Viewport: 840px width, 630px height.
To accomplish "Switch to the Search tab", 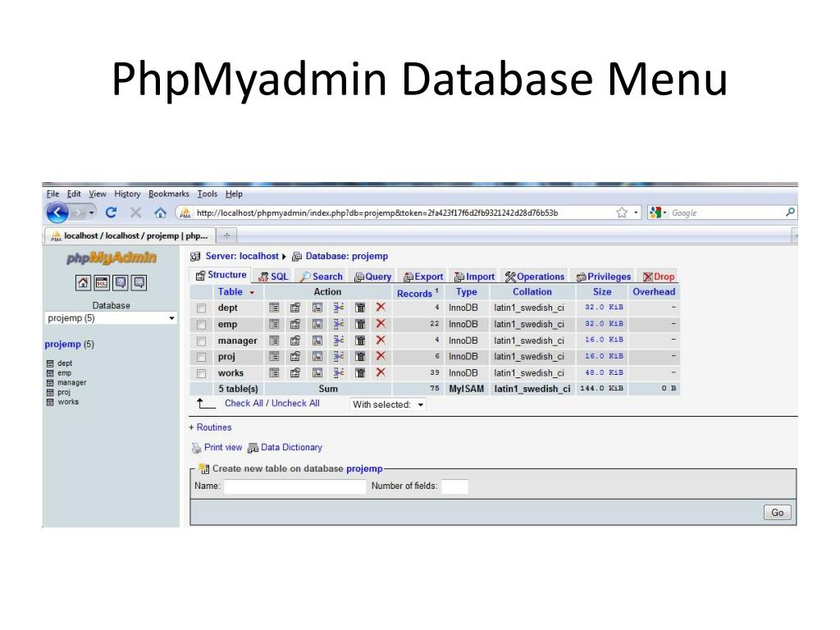I will [322, 276].
